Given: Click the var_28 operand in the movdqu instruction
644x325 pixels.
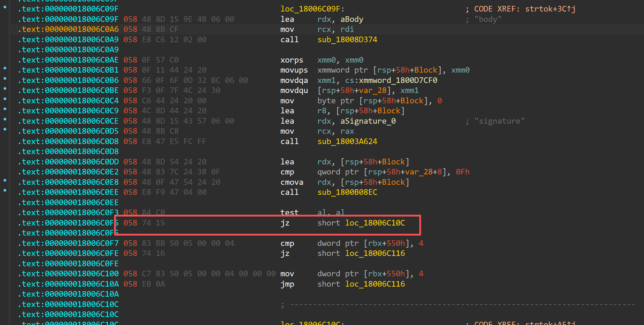Looking at the screenshot, I should (372, 90).
